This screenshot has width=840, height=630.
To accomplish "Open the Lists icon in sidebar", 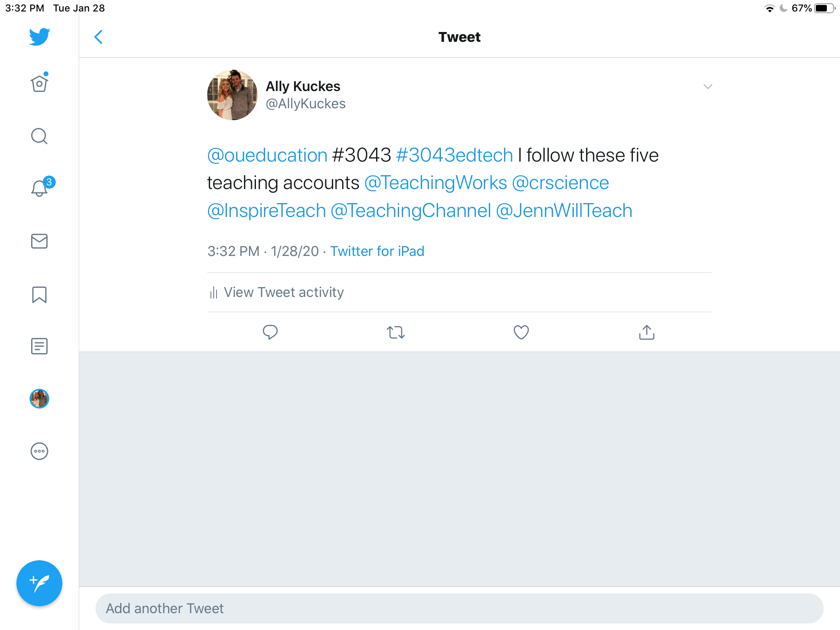I will point(39,346).
